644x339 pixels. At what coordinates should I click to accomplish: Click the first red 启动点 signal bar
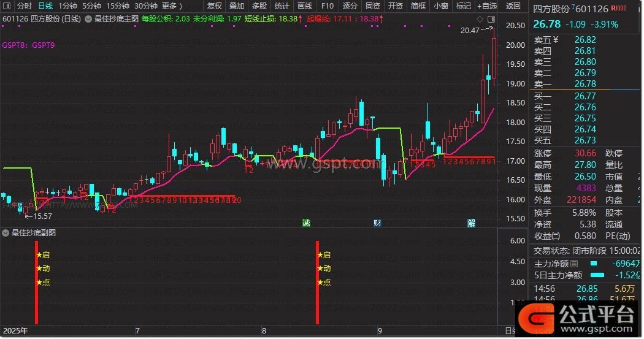36,282
